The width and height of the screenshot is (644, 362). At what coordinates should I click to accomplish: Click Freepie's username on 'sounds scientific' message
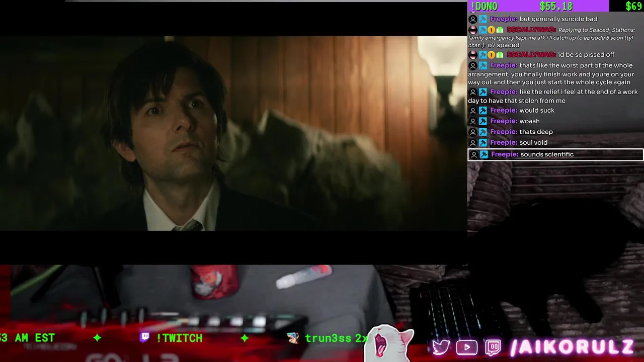pos(505,154)
